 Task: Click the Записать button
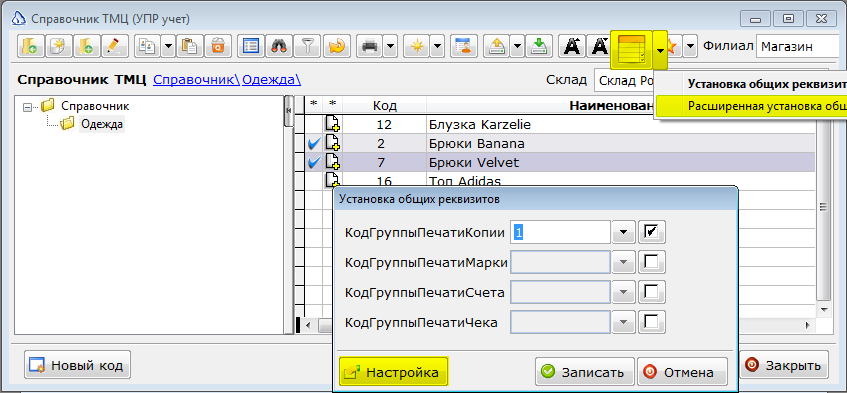(x=584, y=372)
